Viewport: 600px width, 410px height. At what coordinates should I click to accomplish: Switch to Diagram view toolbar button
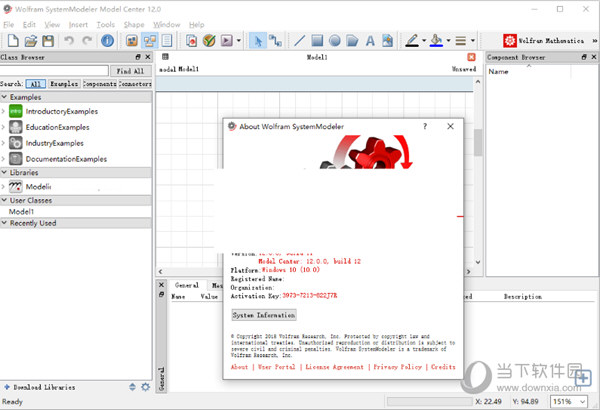150,40
